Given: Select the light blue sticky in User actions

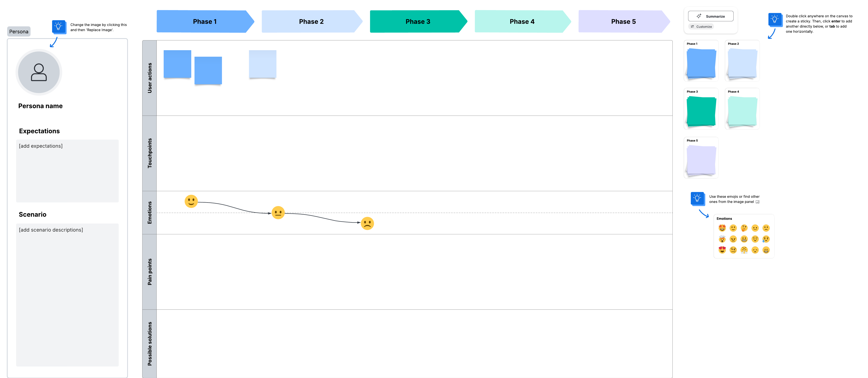Looking at the screenshot, I should point(263,64).
